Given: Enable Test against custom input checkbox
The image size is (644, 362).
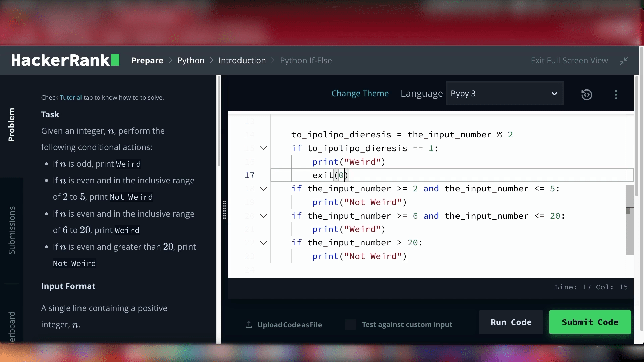Looking at the screenshot, I should (x=351, y=324).
